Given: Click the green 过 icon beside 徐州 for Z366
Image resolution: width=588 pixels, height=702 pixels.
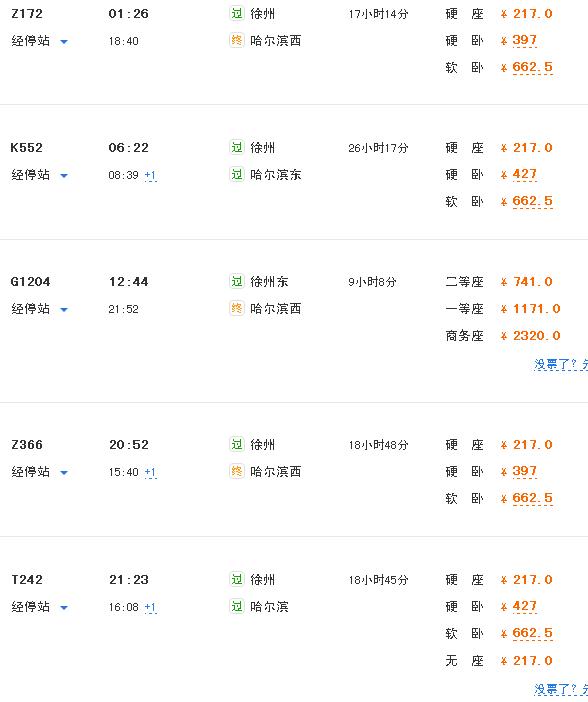Looking at the screenshot, I should pyautogui.click(x=237, y=444).
